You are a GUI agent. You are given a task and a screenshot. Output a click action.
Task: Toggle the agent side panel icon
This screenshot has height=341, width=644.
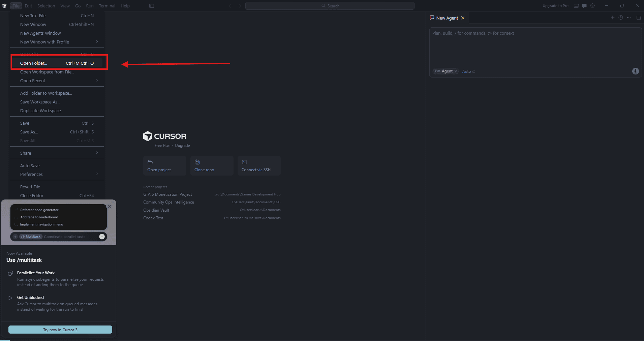pyautogui.click(x=639, y=18)
